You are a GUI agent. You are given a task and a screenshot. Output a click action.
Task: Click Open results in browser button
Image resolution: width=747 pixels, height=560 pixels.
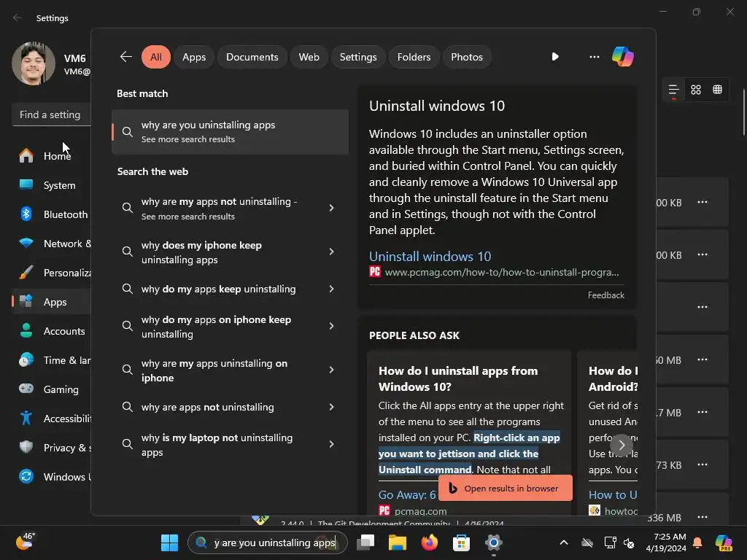[505, 488]
